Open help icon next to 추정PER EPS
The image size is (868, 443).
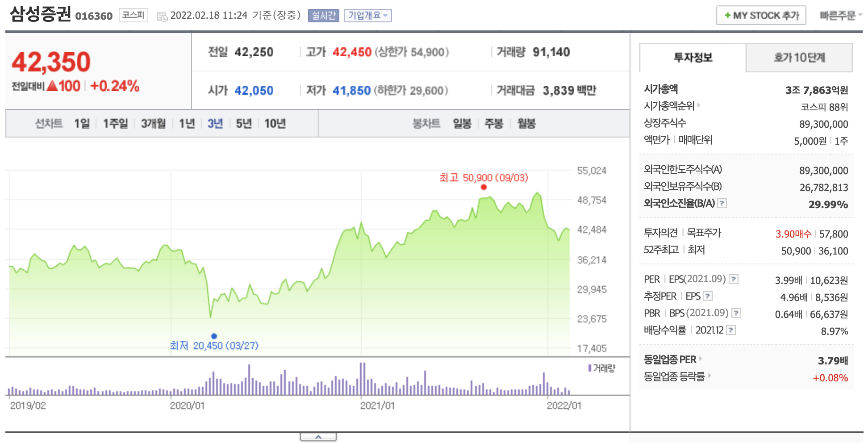[708, 296]
